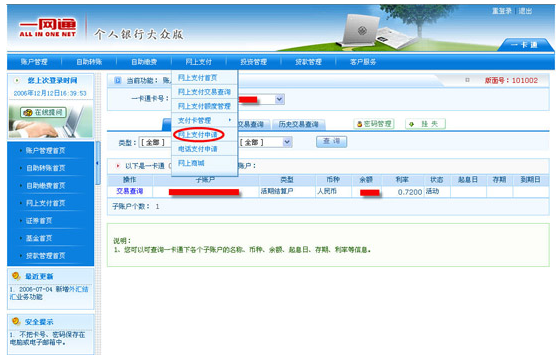Go to 基金首页 in the sidebar
The height and width of the screenshot is (360, 559).
pyautogui.click(x=39, y=238)
